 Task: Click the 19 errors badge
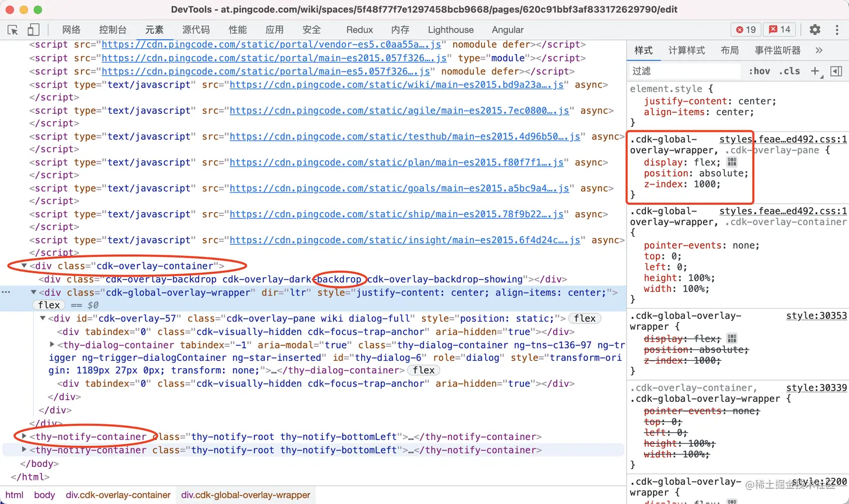click(x=746, y=30)
